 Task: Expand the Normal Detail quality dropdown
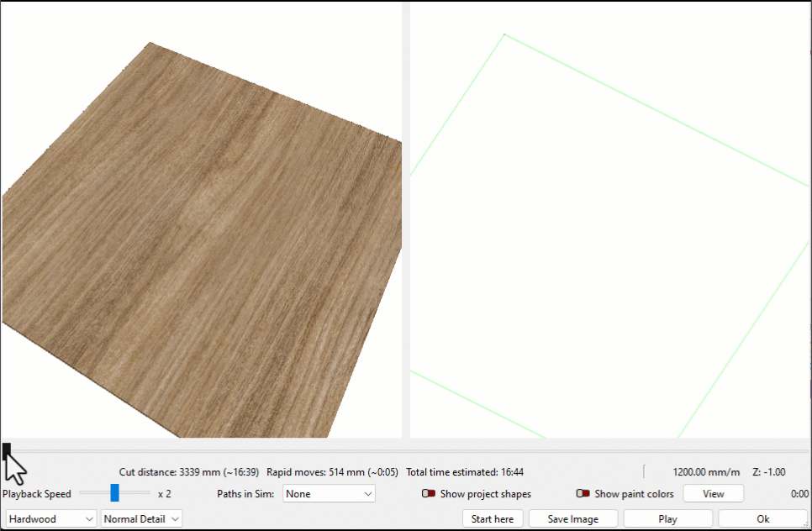pyautogui.click(x=141, y=519)
